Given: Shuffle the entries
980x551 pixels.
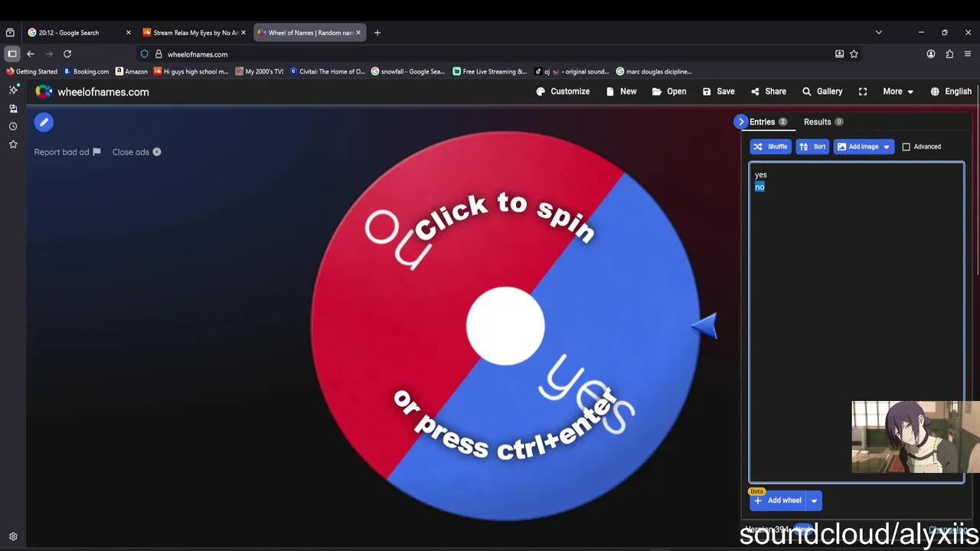Looking at the screenshot, I should coord(770,146).
